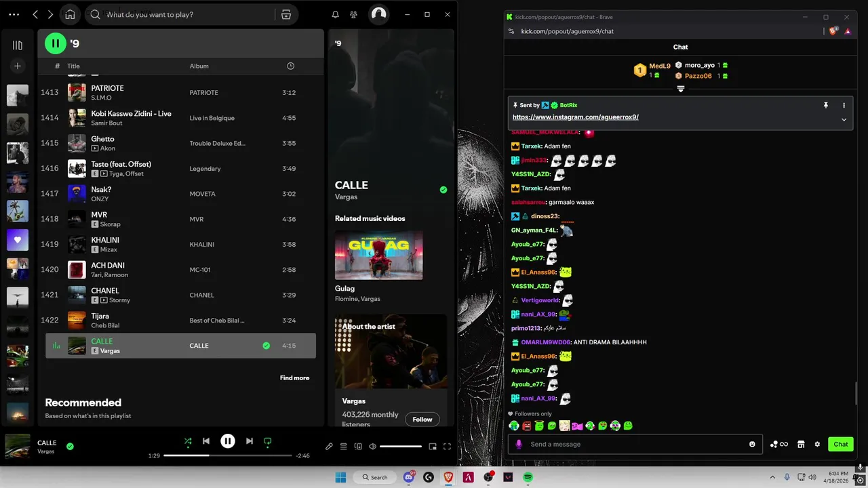Sort tracks by Title column header
Screen dimensions: 868x488
pyautogui.click(x=73, y=66)
